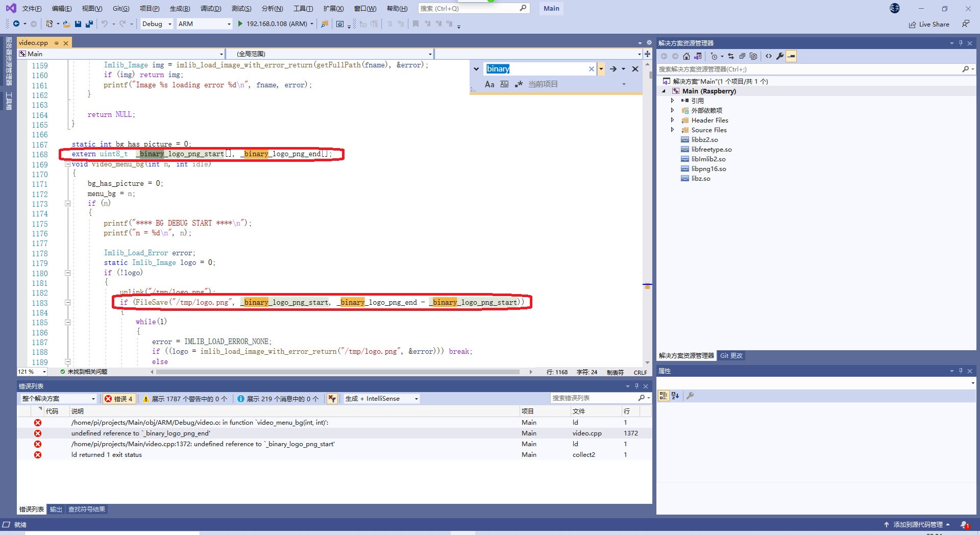Toggle the Errors 4 filter button
This screenshot has height=535, width=980.
click(x=118, y=399)
